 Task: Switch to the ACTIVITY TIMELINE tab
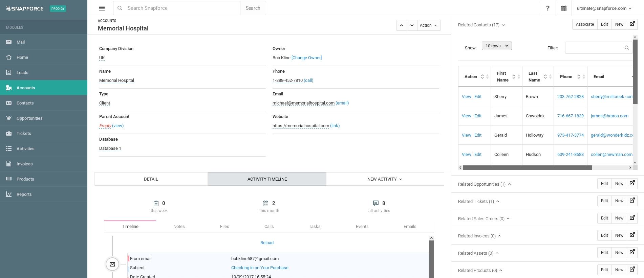pyautogui.click(x=267, y=179)
